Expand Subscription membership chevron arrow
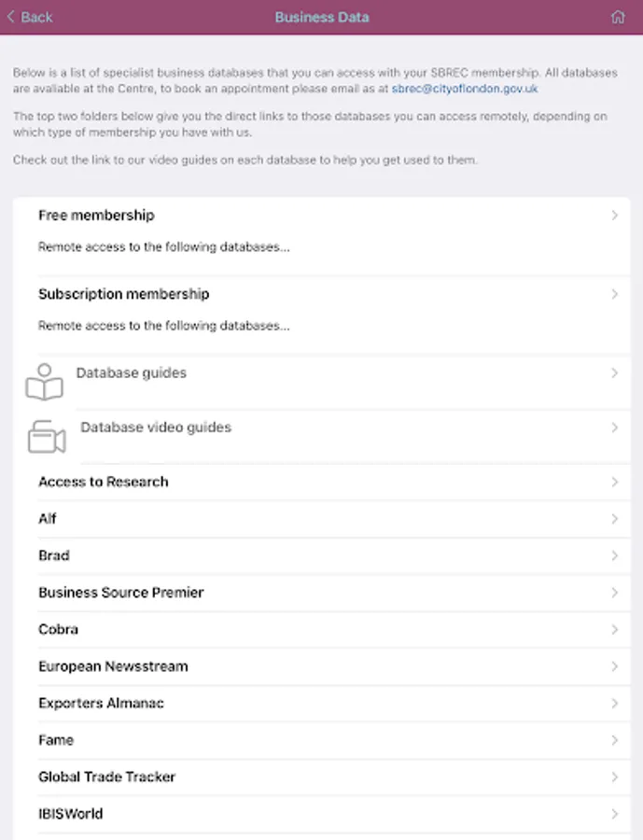643x840 pixels. tap(614, 294)
